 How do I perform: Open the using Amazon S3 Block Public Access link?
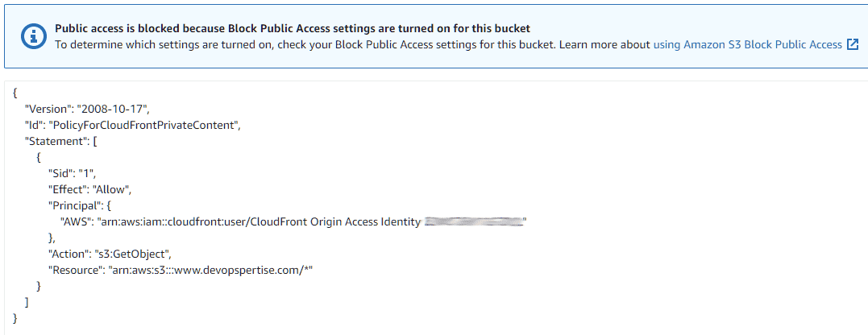pos(747,45)
